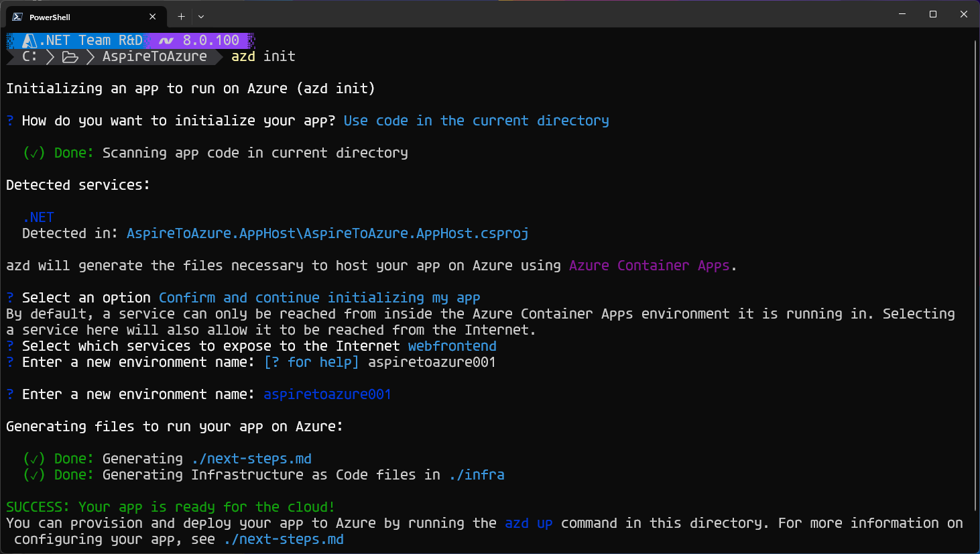980x554 pixels.
Task: Click the checkmark beside 'Generating Infrastructure as Code'
Action: (x=34, y=475)
